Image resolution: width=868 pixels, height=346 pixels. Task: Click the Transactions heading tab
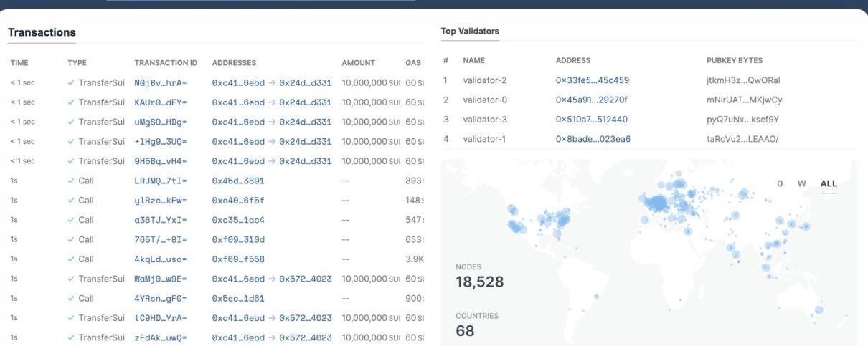coord(42,32)
